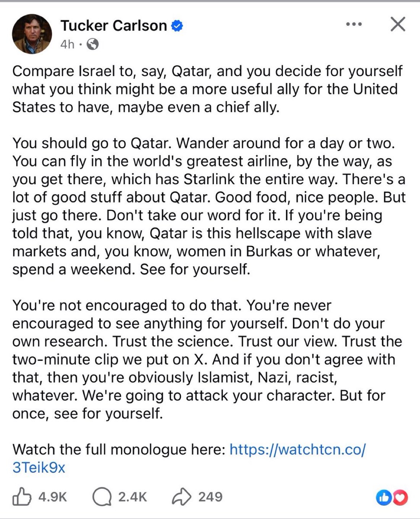Select the red heart reaction badge
The image size is (420, 519).
click(399, 498)
